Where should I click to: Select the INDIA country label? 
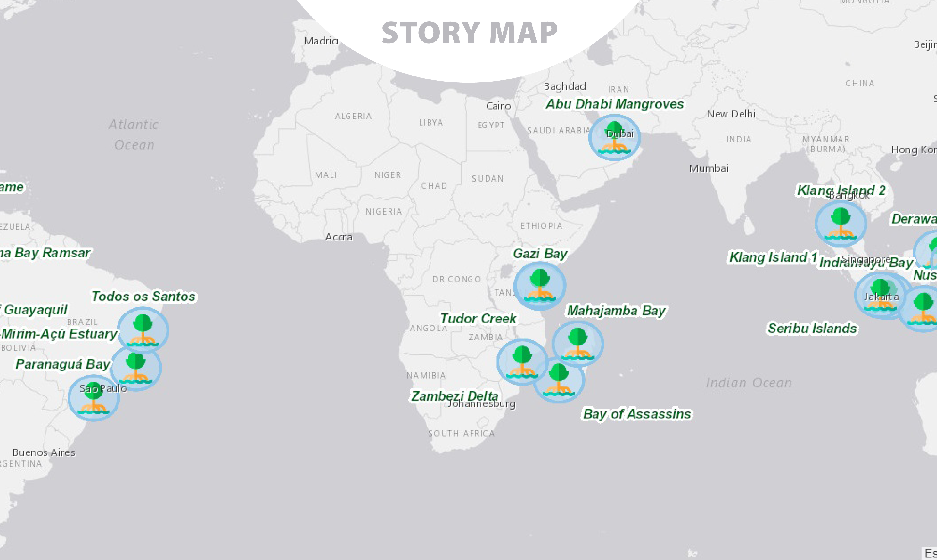pyautogui.click(x=739, y=140)
